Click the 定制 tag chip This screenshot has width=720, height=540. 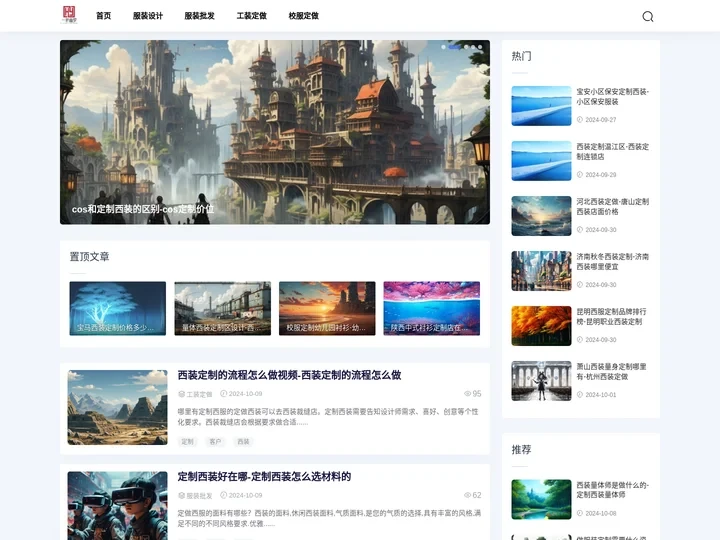click(x=187, y=442)
